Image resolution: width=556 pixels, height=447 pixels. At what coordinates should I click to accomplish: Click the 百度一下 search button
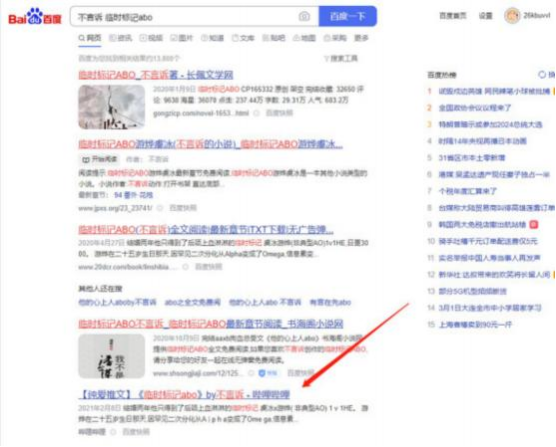click(x=348, y=16)
